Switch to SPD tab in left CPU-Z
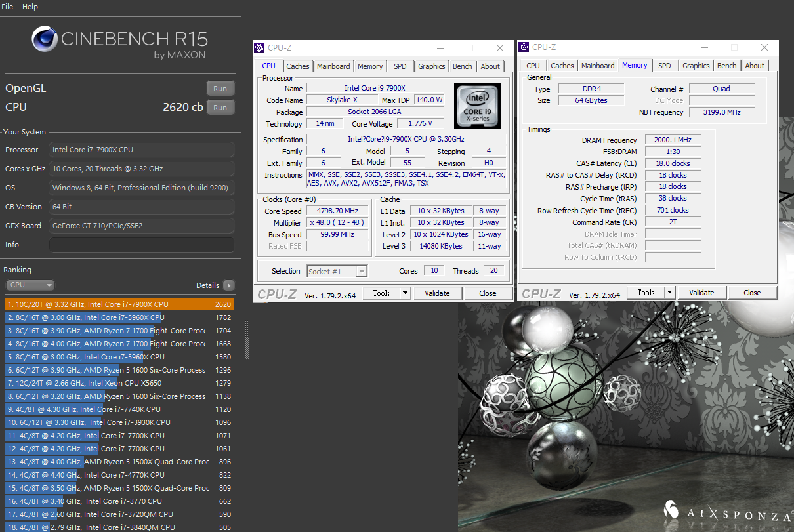This screenshot has width=794, height=532. point(400,66)
